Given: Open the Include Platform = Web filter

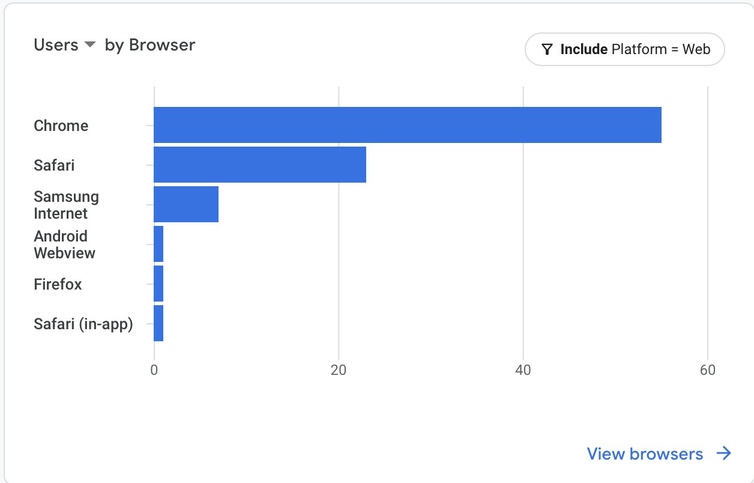Looking at the screenshot, I should 625,49.
